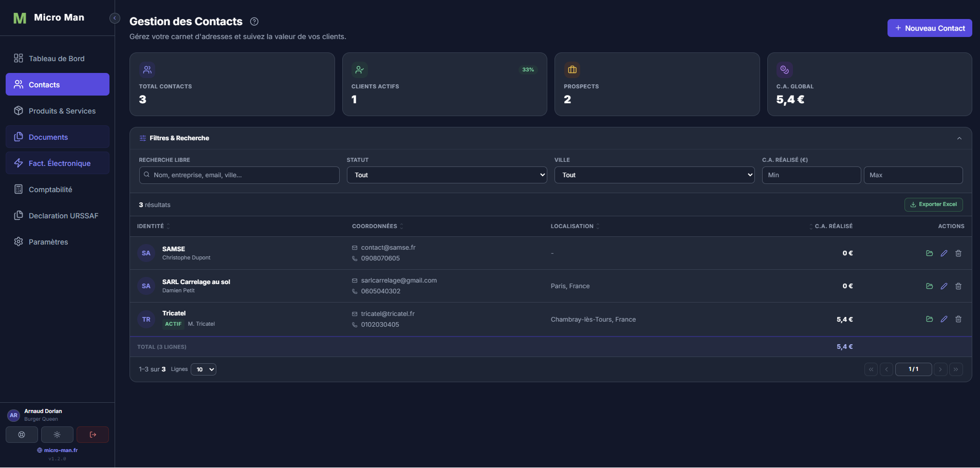
Task: Click sarlcarrelage@gmail.com email
Action: coord(399,280)
